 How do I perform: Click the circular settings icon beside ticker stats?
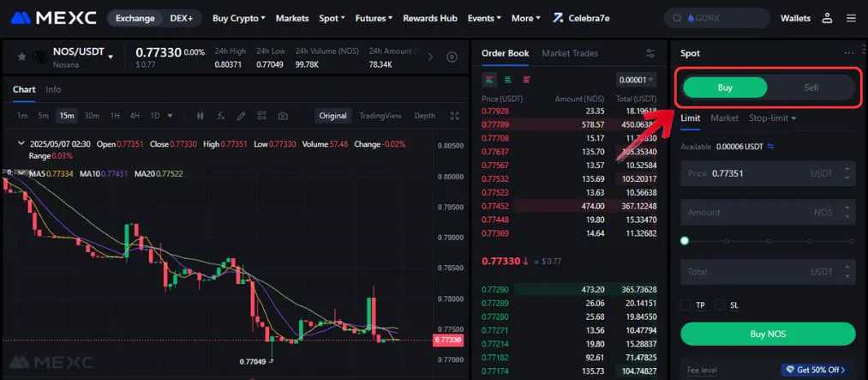(x=452, y=57)
